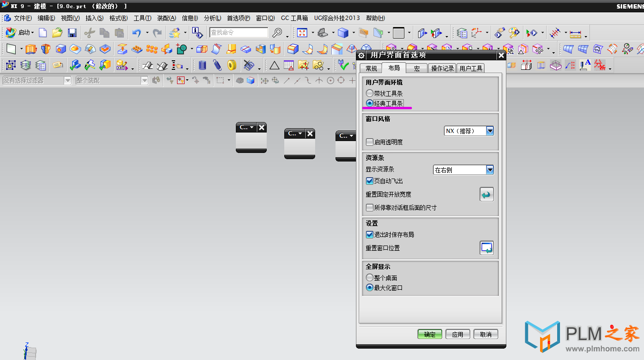Click the yellow tag attribute icon
The height and width of the screenshot is (360, 644).
tap(58, 65)
